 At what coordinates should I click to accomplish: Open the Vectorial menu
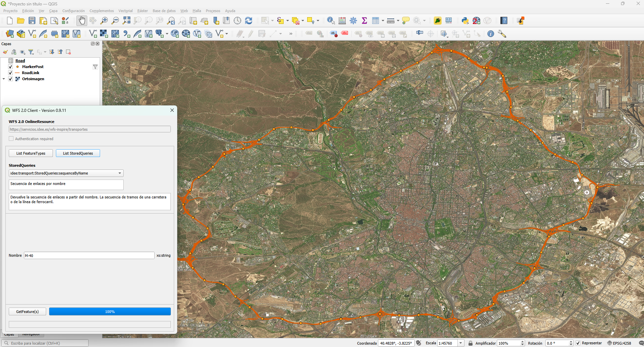click(x=125, y=11)
